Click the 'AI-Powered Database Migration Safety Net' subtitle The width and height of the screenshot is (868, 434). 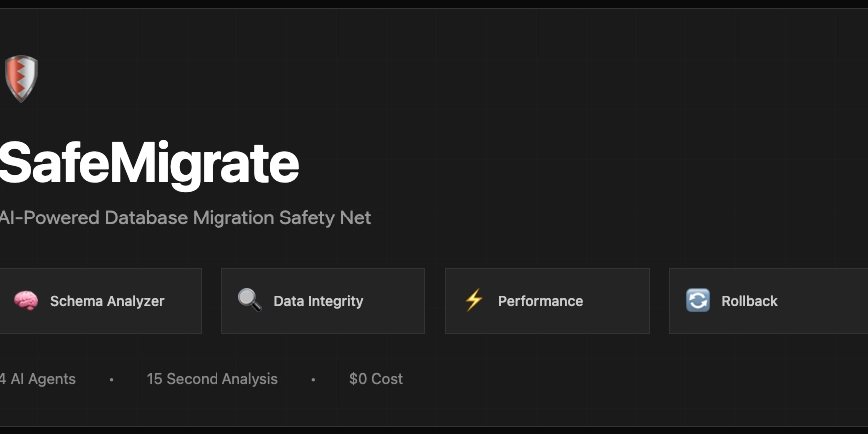[185, 217]
